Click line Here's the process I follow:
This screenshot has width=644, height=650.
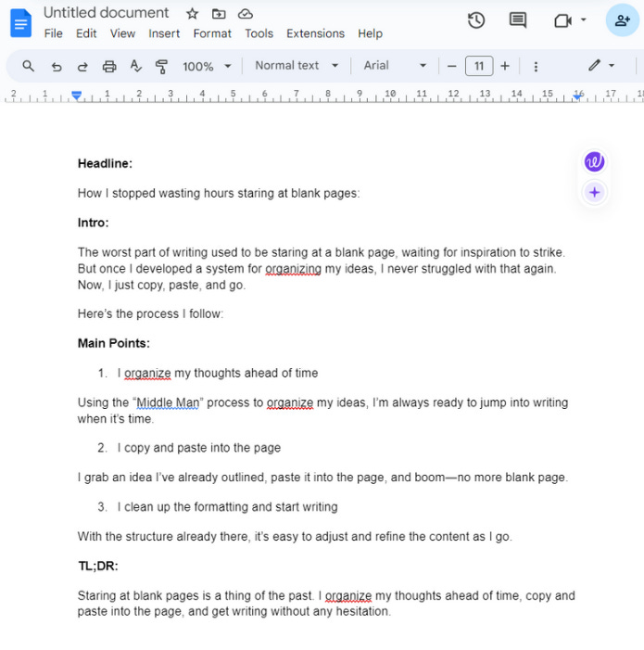(x=150, y=313)
